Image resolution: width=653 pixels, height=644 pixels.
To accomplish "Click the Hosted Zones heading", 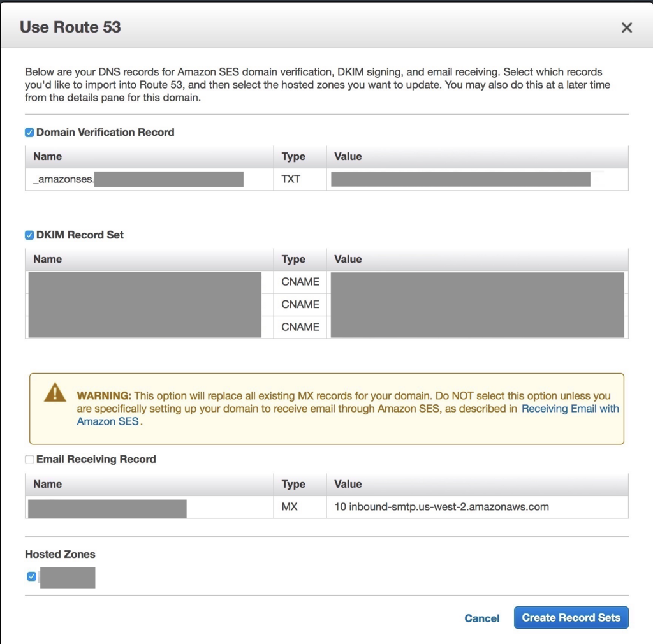I will (60, 555).
